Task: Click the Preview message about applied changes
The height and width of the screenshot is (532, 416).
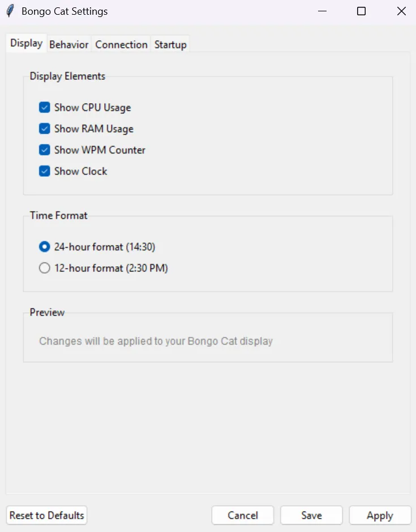Action: coord(156,342)
